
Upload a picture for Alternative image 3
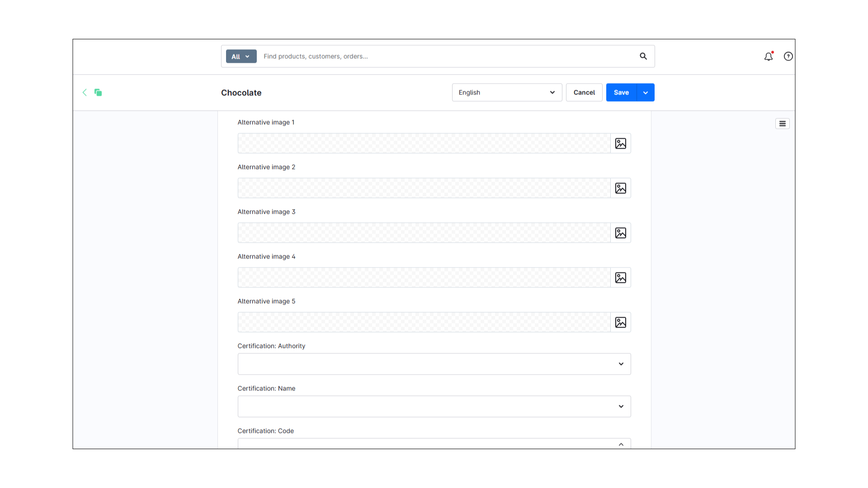coord(620,233)
